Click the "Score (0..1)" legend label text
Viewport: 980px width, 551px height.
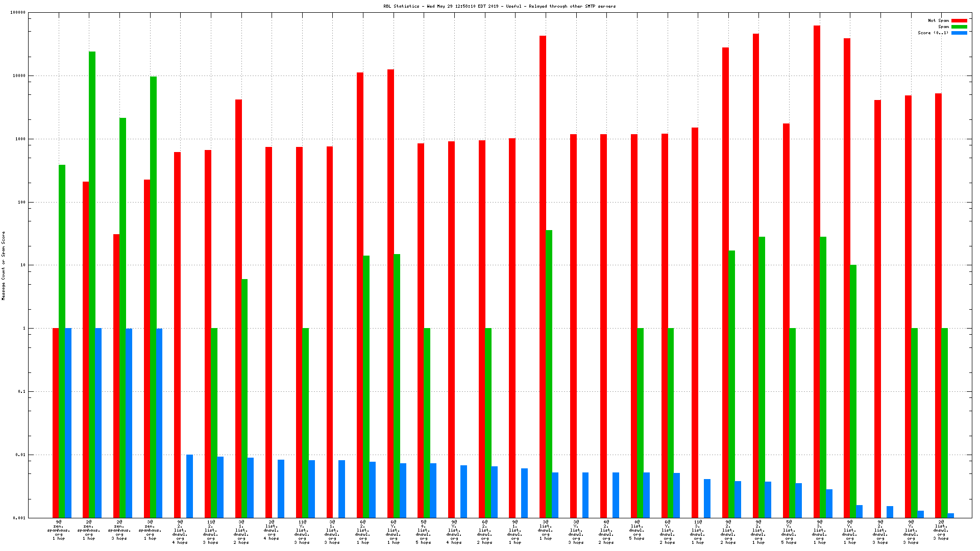(x=933, y=33)
